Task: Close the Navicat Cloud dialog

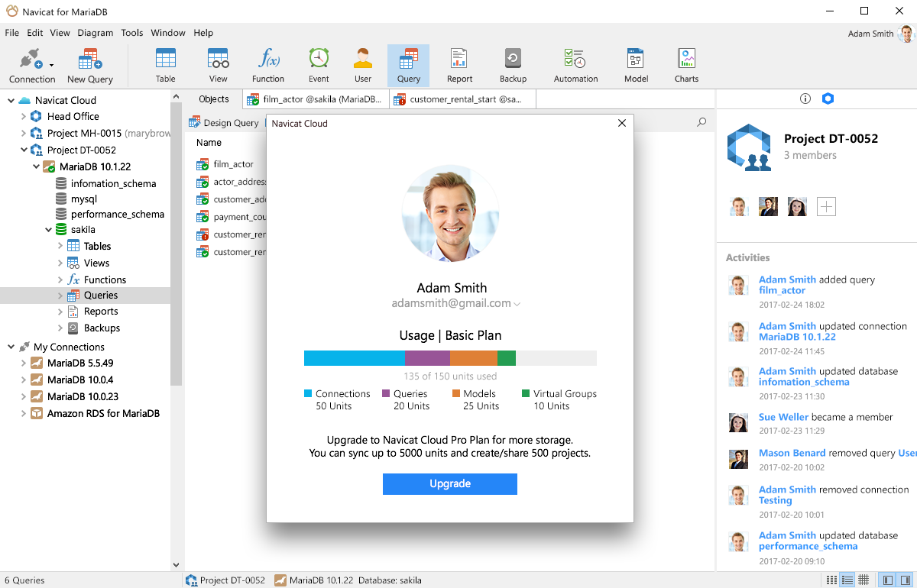Action: (x=621, y=123)
